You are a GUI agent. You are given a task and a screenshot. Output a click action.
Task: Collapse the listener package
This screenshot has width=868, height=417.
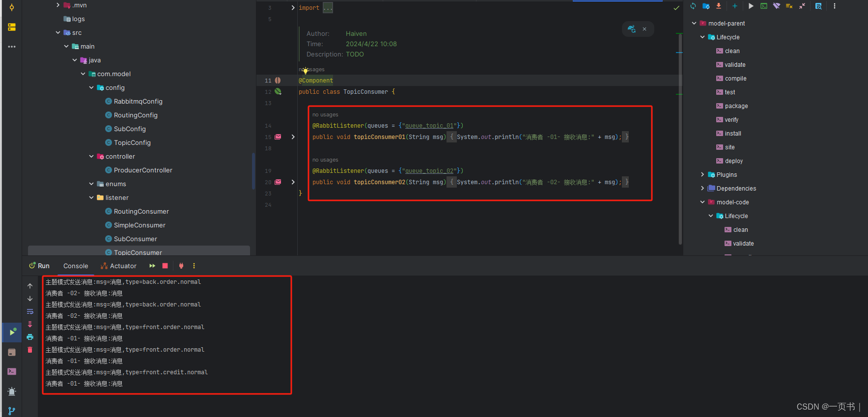point(91,197)
